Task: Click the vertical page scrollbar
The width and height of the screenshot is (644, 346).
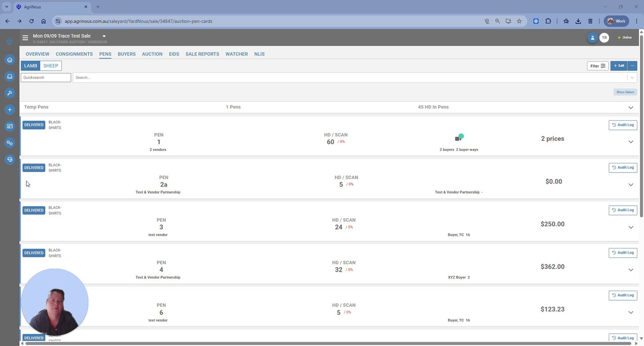Action: tap(641, 126)
